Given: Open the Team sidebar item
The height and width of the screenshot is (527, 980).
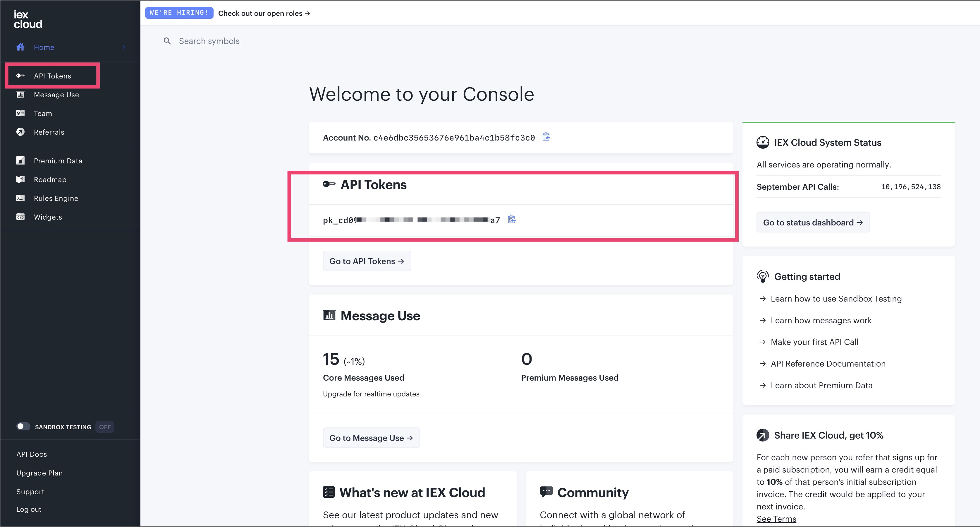Looking at the screenshot, I should (x=43, y=114).
